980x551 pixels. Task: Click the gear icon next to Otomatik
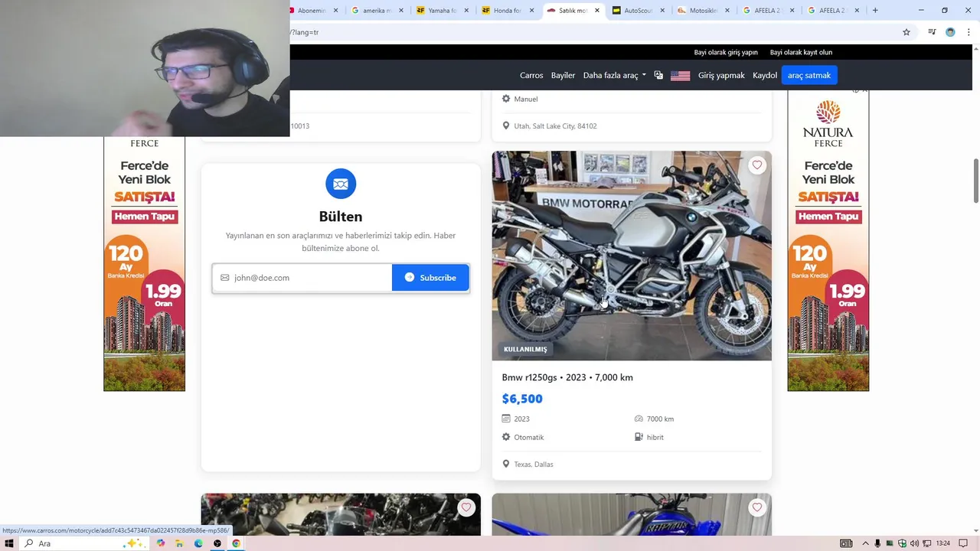point(506,437)
